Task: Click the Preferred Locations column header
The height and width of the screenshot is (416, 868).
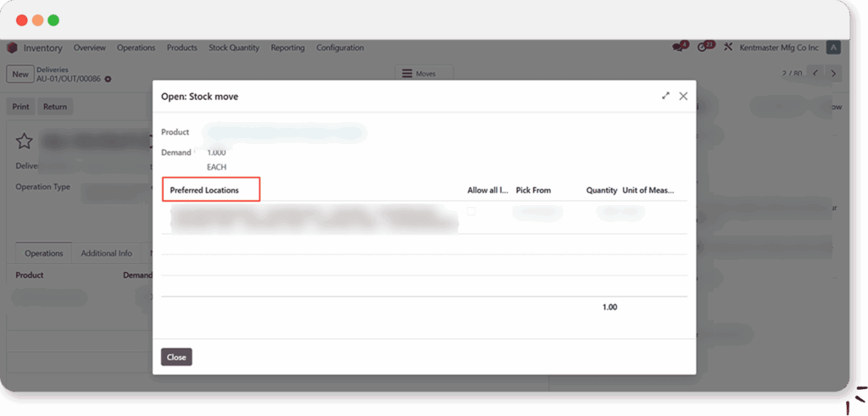Action: click(x=204, y=191)
